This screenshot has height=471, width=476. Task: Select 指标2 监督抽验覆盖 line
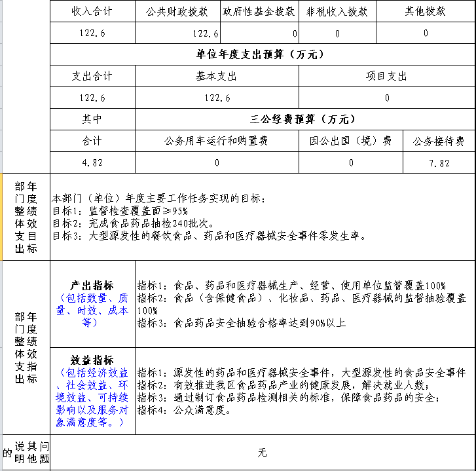coord(302,304)
